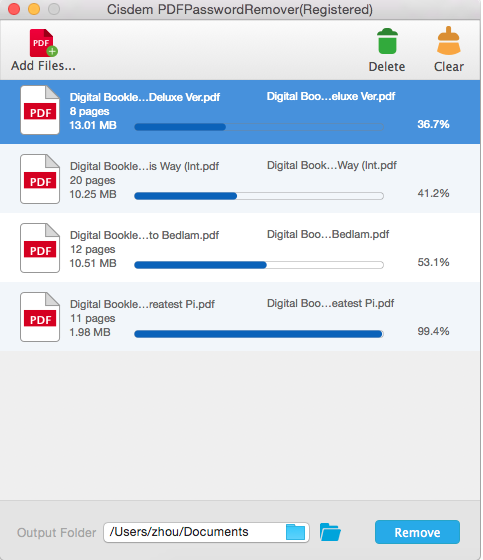
Task: Click the 99.4% progress value
Action: (433, 331)
